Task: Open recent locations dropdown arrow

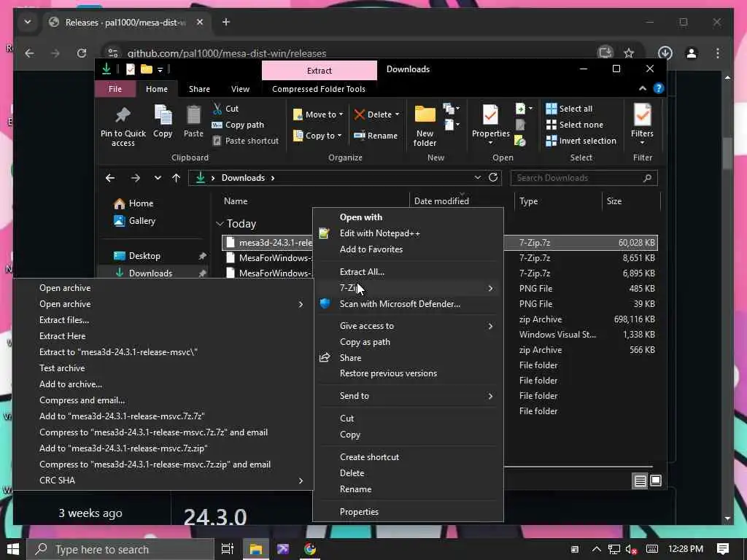Action: point(158,178)
